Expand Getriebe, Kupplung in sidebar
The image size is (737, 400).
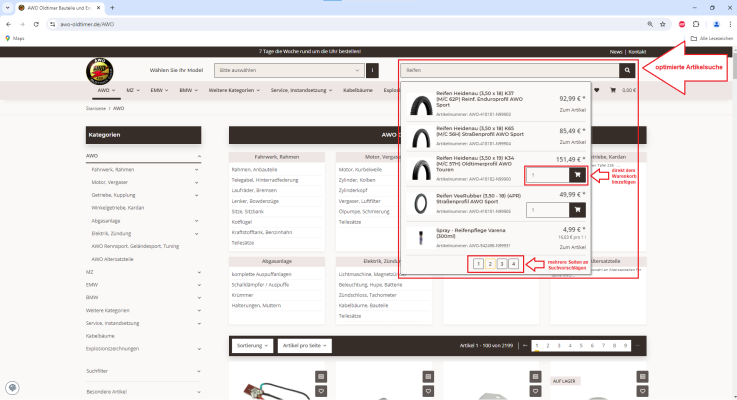coord(196,195)
